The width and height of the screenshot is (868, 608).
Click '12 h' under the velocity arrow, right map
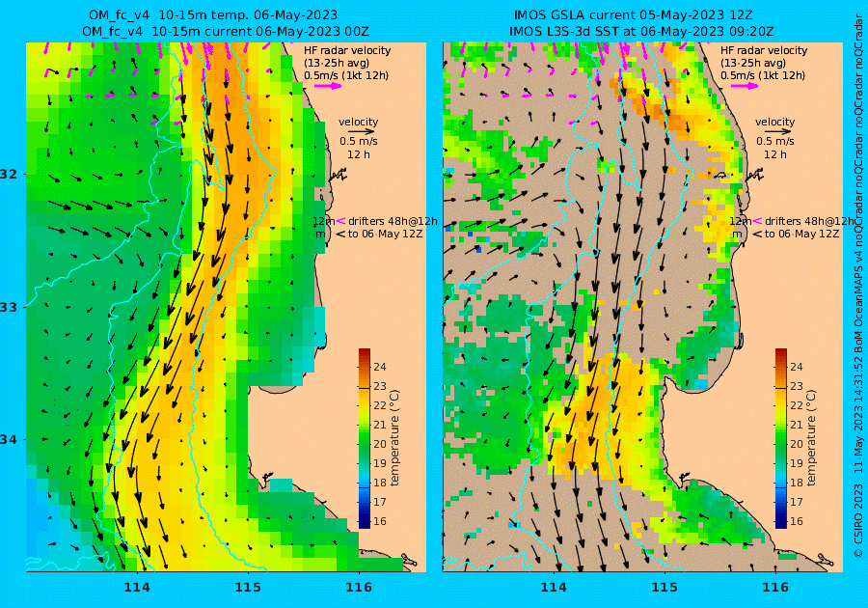[x=774, y=154]
